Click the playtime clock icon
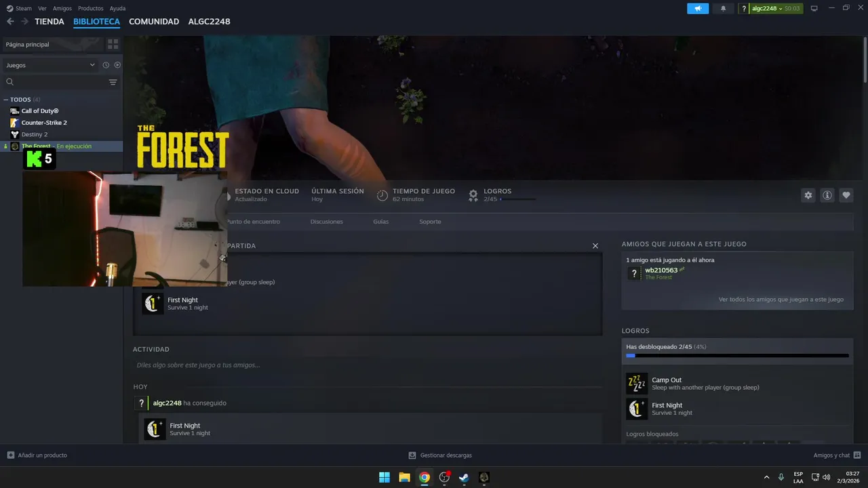868x488 pixels. pos(382,195)
